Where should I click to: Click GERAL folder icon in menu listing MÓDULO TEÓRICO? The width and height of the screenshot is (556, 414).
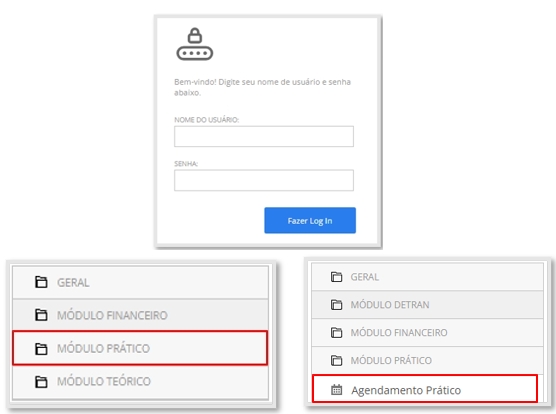(x=41, y=282)
